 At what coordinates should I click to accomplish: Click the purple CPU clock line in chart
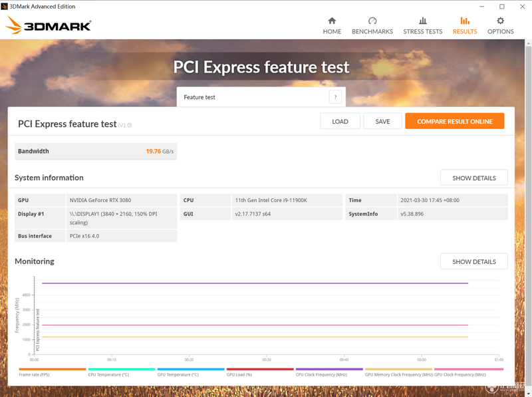(255, 283)
